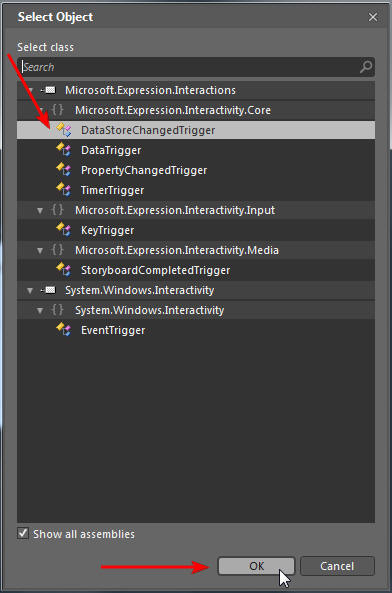
Task: Click the System.Windows.Interactivity assembly icon
Action: (48, 290)
